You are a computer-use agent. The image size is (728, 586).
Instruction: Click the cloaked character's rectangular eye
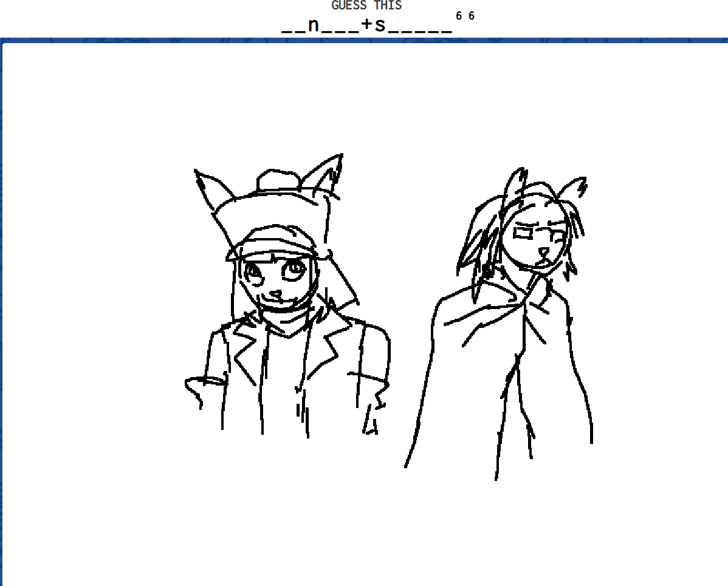pyautogui.click(x=523, y=233)
